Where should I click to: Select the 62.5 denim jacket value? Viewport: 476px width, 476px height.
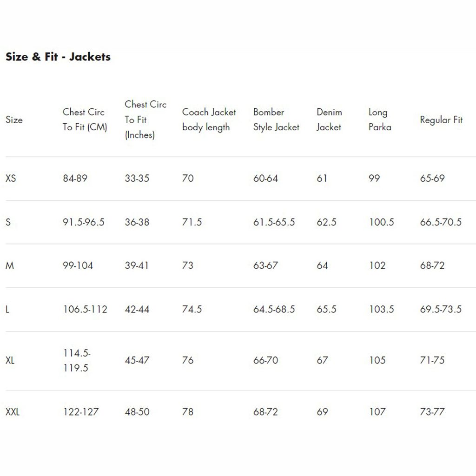click(326, 222)
